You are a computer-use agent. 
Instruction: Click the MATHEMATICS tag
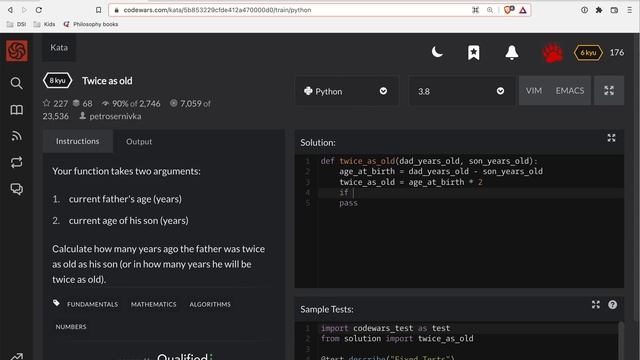153,304
